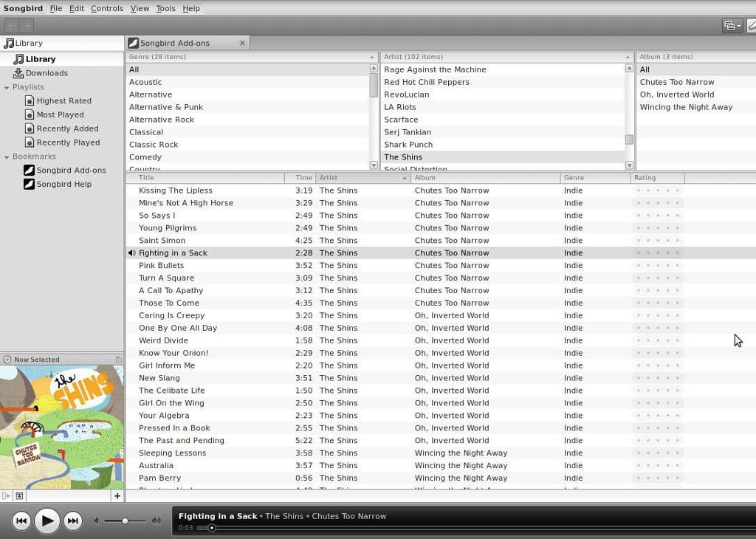Set the rating for Saint Simon
756x539 pixels.
pyautogui.click(x=658, y=241)
